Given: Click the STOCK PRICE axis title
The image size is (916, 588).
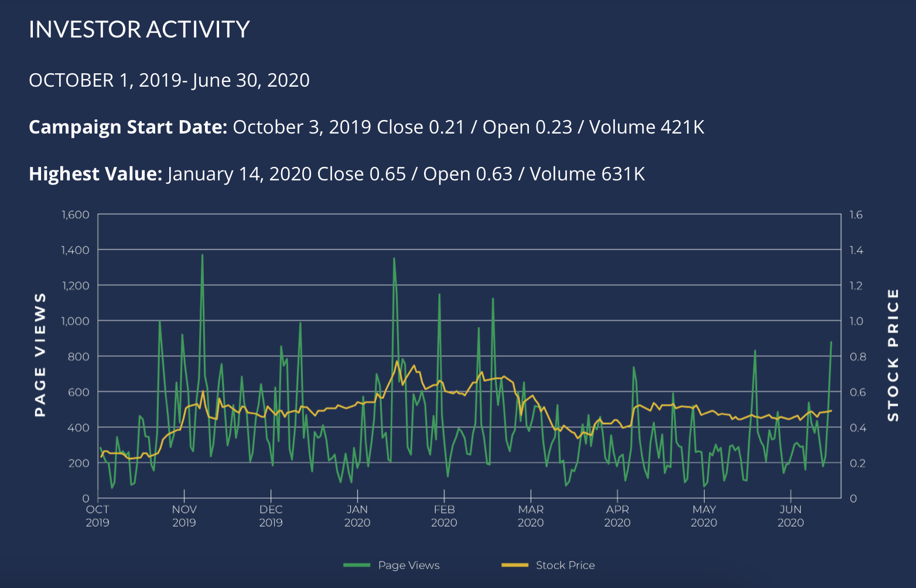Looking at the screenshot, I should (x=893, y=355).
